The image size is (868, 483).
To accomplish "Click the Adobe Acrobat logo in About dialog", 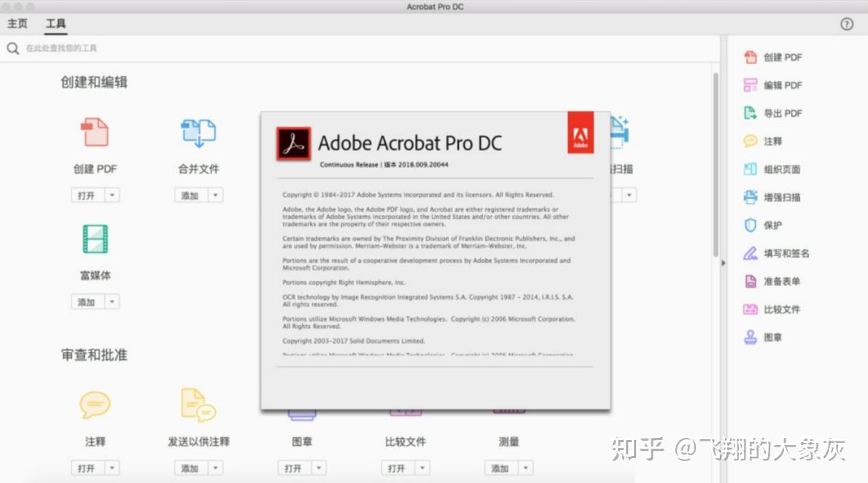I will click(293, 144).
